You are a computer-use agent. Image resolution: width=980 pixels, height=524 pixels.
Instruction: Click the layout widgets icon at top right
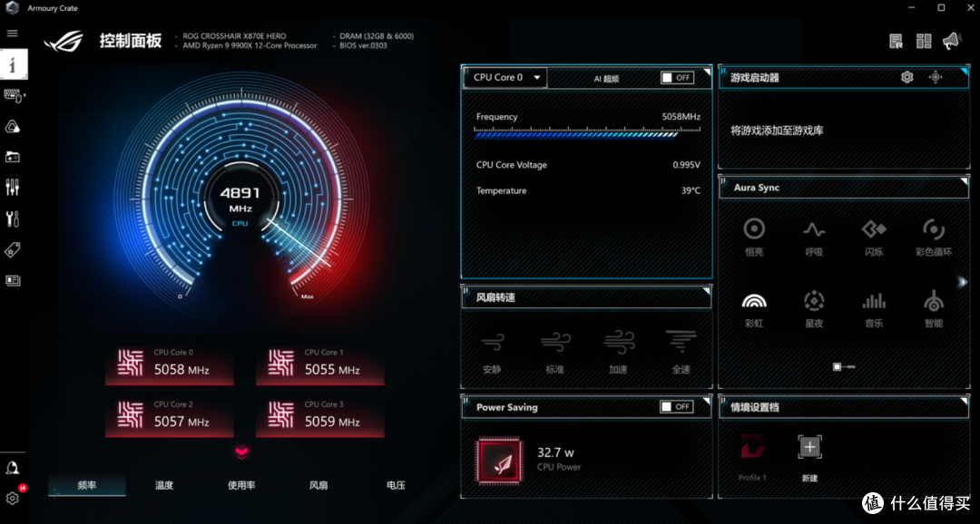click(924, 41)
